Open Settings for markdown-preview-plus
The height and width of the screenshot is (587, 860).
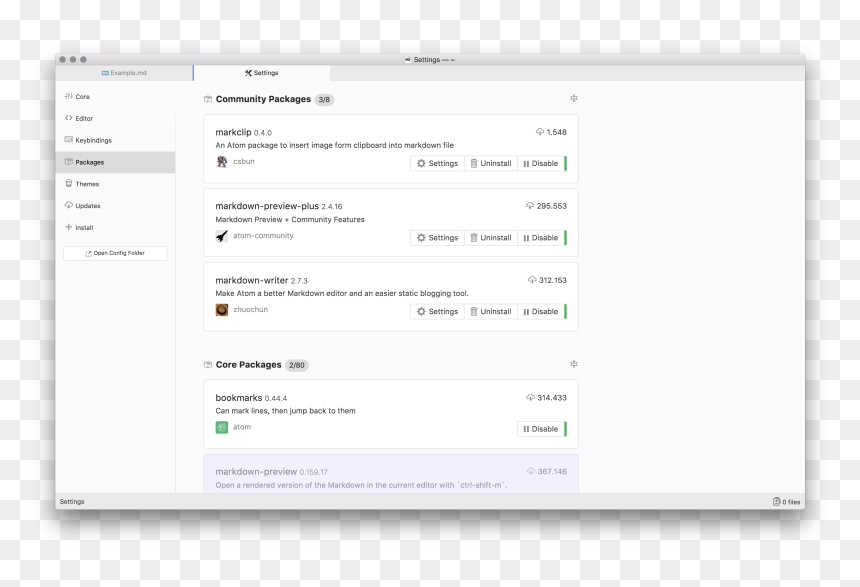[438, 238]
